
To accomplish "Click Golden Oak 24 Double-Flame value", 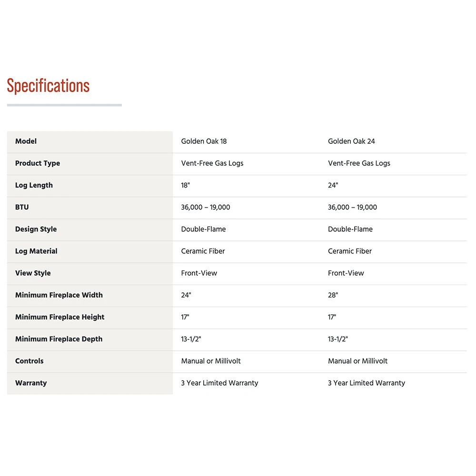I will point(350,229).
